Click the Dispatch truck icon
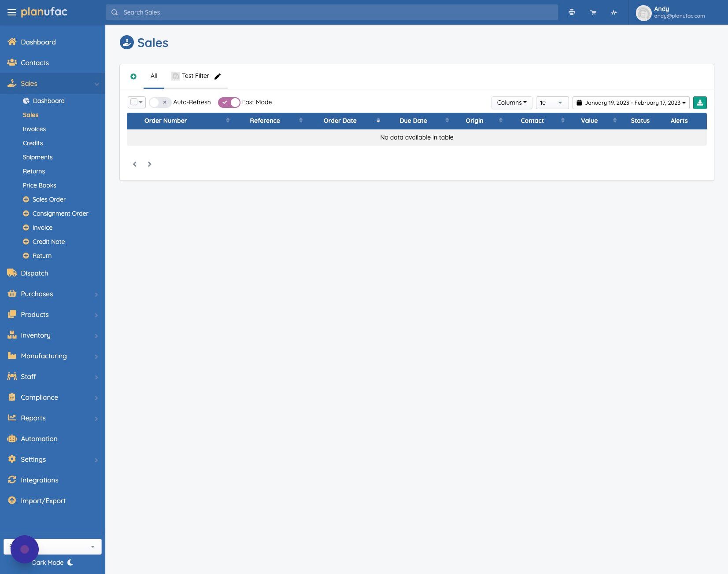Viewport: 728px width, 574px height. [12, 273]
